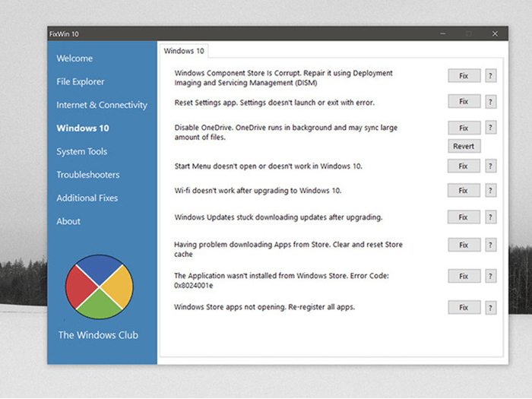Open help for Re-register all apps fix
Screen dimensions: 532x399
[x=491, y=307]
